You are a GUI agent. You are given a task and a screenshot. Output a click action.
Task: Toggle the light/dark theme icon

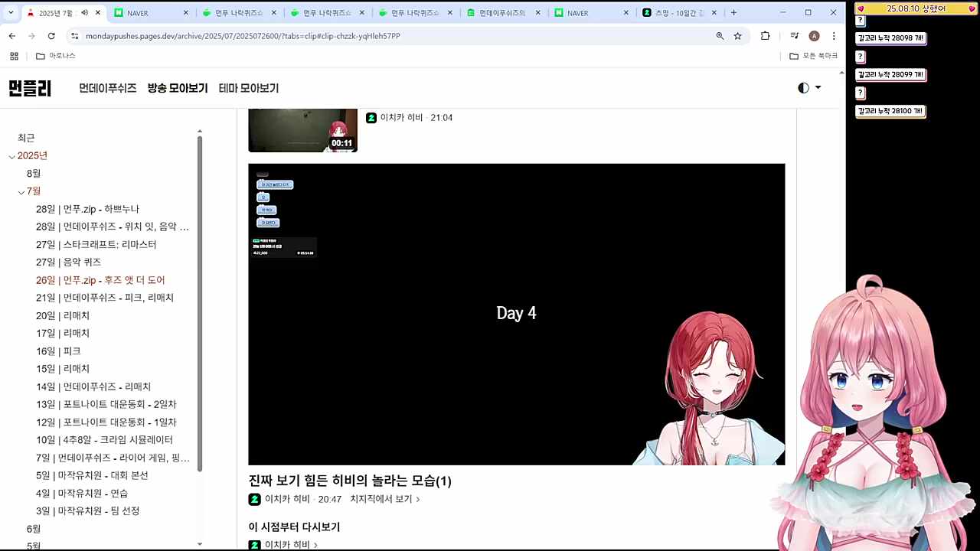click(803, 88)
